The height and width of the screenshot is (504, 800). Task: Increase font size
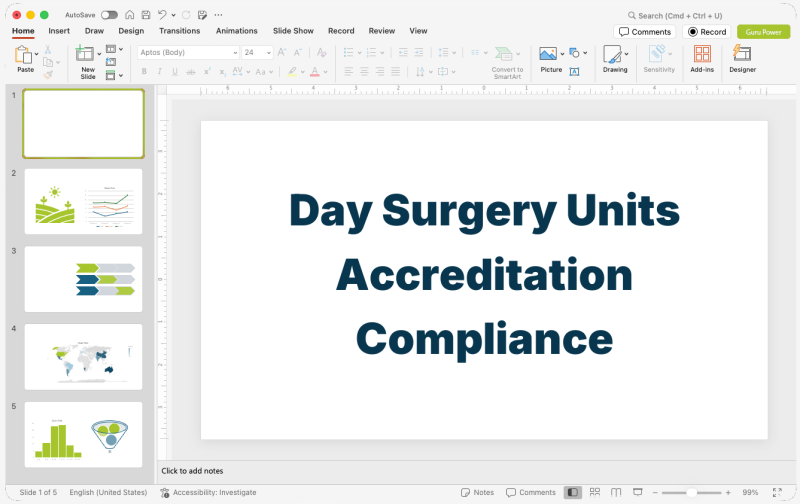(x=282, y=52)
